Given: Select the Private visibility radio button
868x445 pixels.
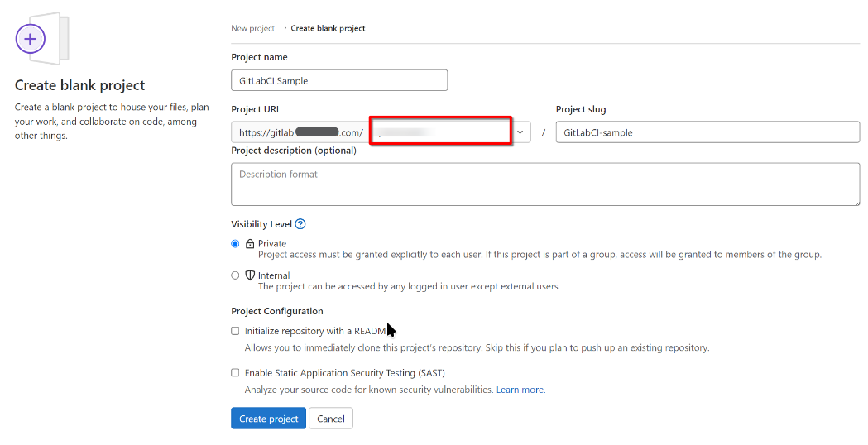Looking at the screenshot, I should (236, 244).
